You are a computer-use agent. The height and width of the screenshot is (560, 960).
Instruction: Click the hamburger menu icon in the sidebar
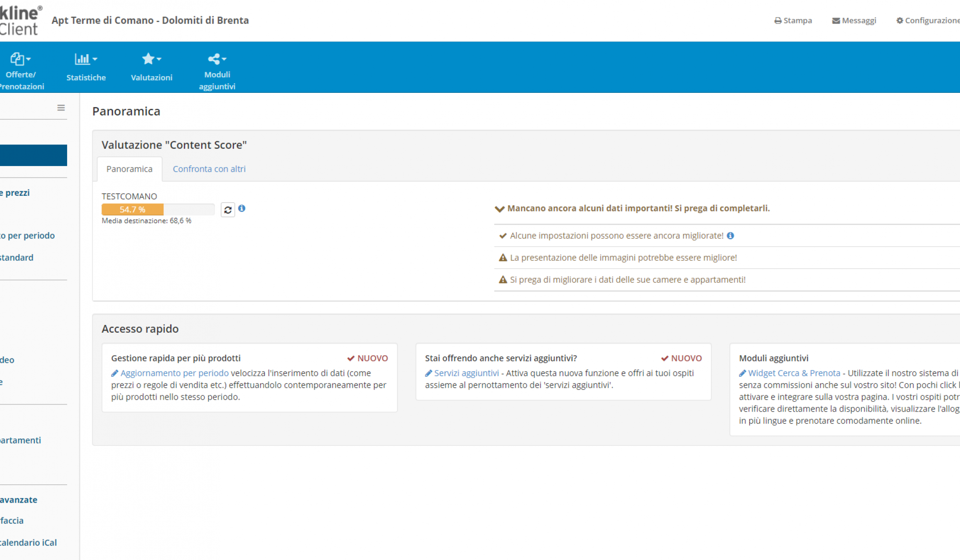pos(61,108)
